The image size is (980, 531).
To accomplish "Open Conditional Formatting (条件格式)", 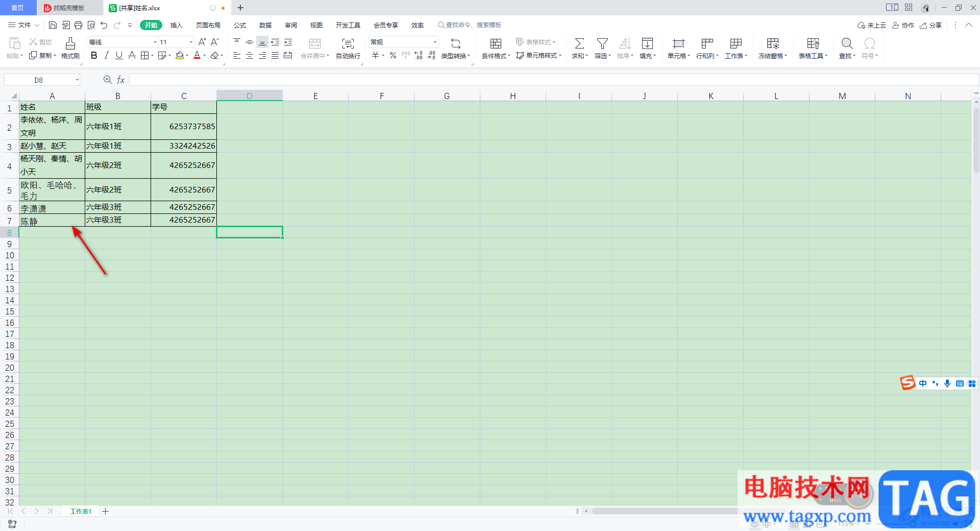I will [x=496, y=49].
